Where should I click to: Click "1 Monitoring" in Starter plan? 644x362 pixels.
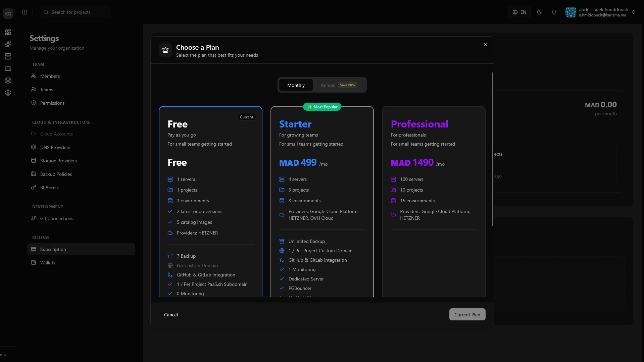tap(302, 269)
